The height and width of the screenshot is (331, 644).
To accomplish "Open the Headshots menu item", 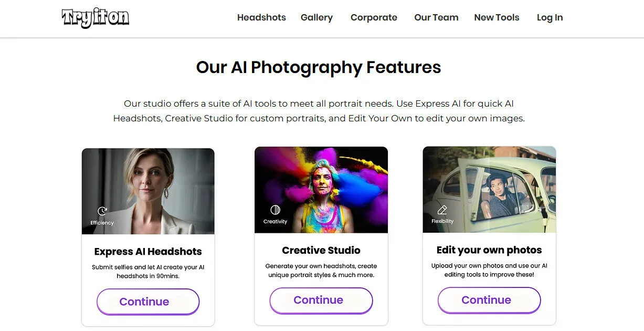I will point(261,17).
